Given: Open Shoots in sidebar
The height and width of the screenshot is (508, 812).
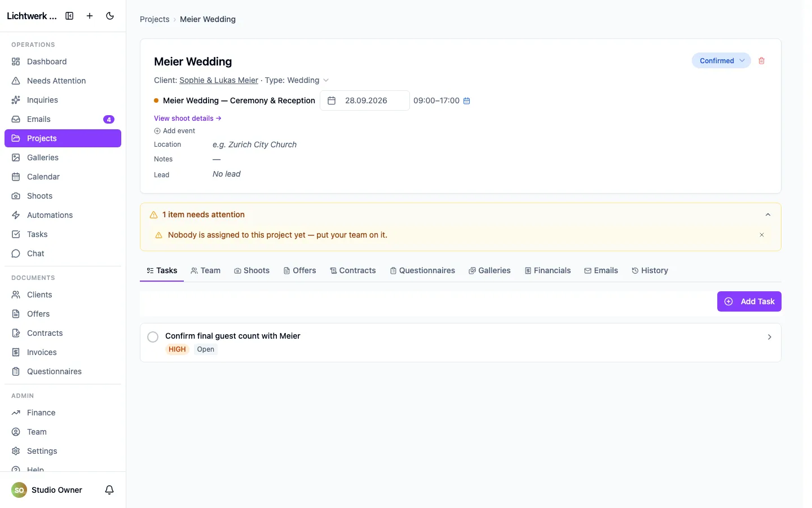Looking at the screenshot, I should 63,196.
